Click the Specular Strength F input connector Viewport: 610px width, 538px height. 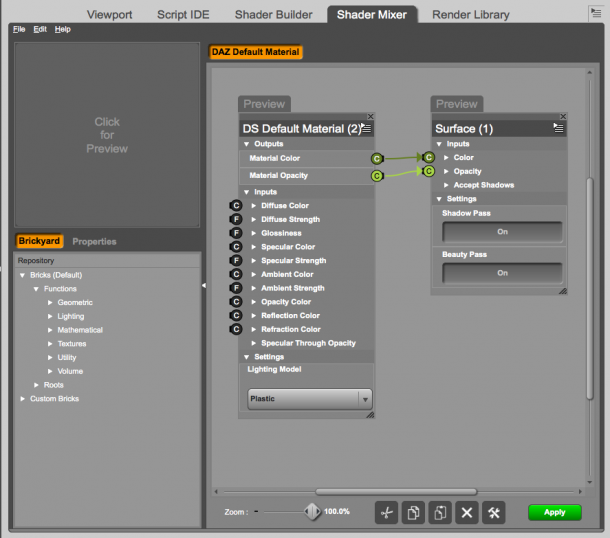point(236,260)
